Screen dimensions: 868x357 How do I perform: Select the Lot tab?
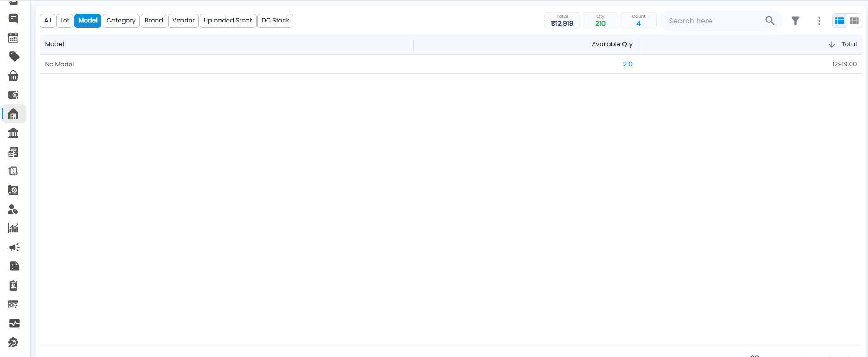coord(65,21)
